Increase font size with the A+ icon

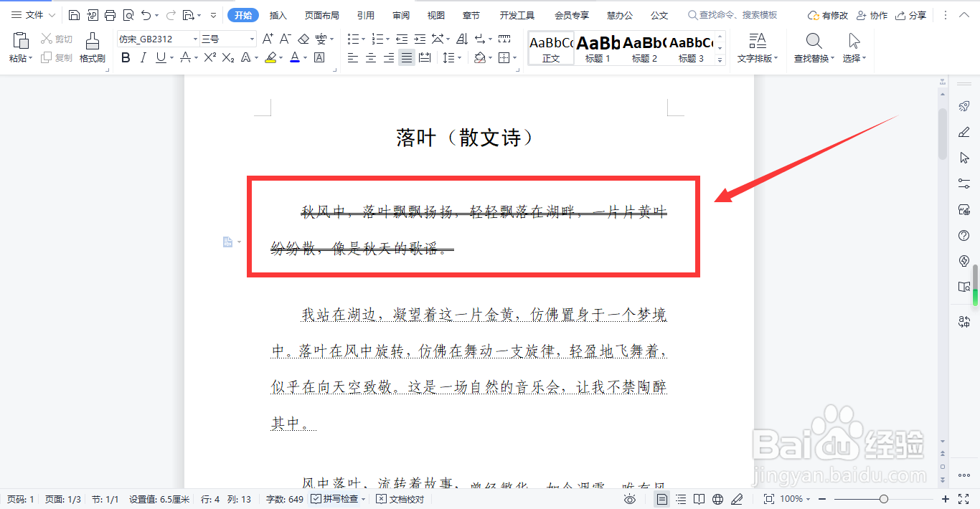click(x=268, y=39)
